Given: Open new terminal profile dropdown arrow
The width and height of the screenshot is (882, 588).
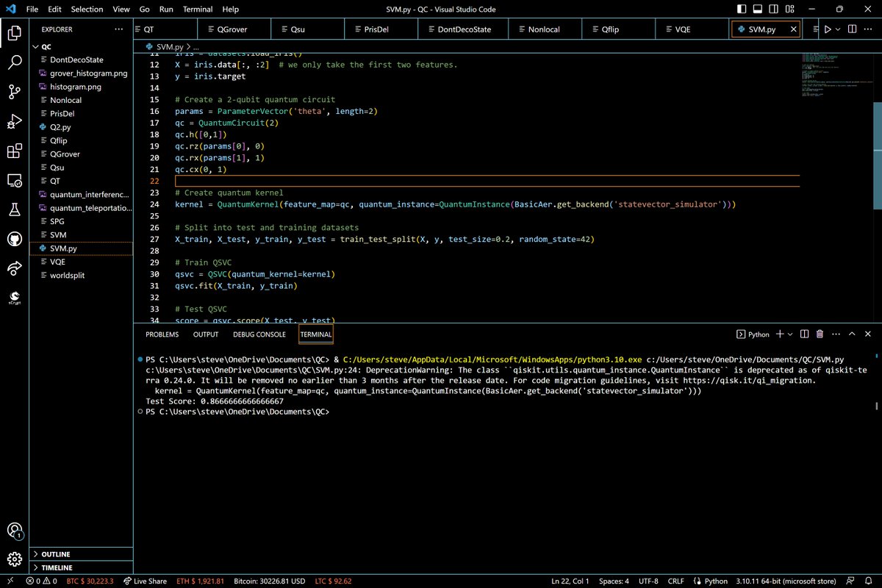Looking at the screenshot, I should (x=790, y=334).
